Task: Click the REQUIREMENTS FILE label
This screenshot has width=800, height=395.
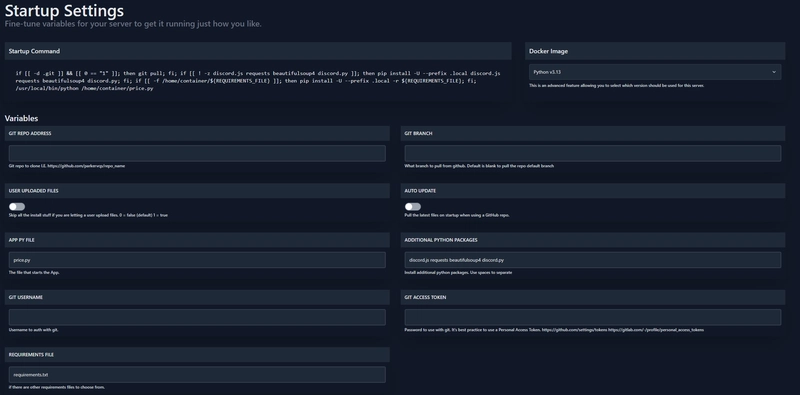Action: pyautogui.click(x=31, y=354)
